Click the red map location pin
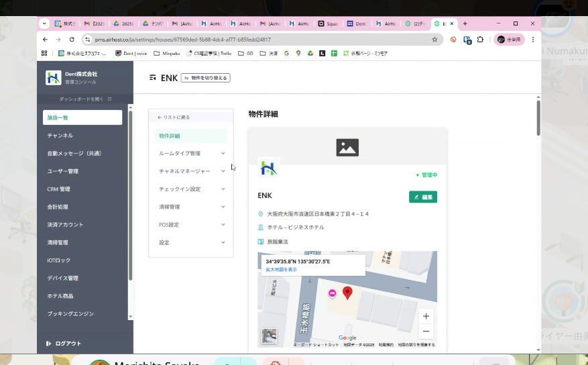This screenshot has height=365, width=588. tap(347, 293)
